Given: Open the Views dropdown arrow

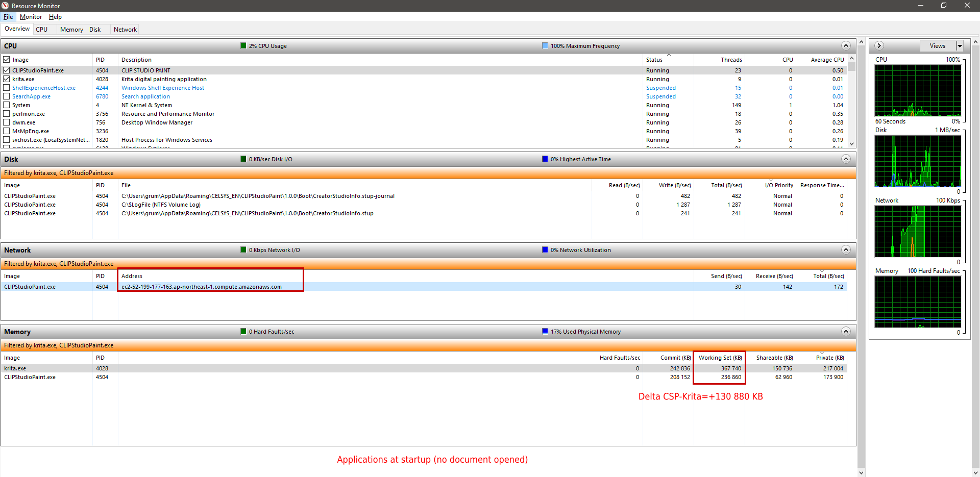Looking at the screenshot, I should [x=960, y=46].
